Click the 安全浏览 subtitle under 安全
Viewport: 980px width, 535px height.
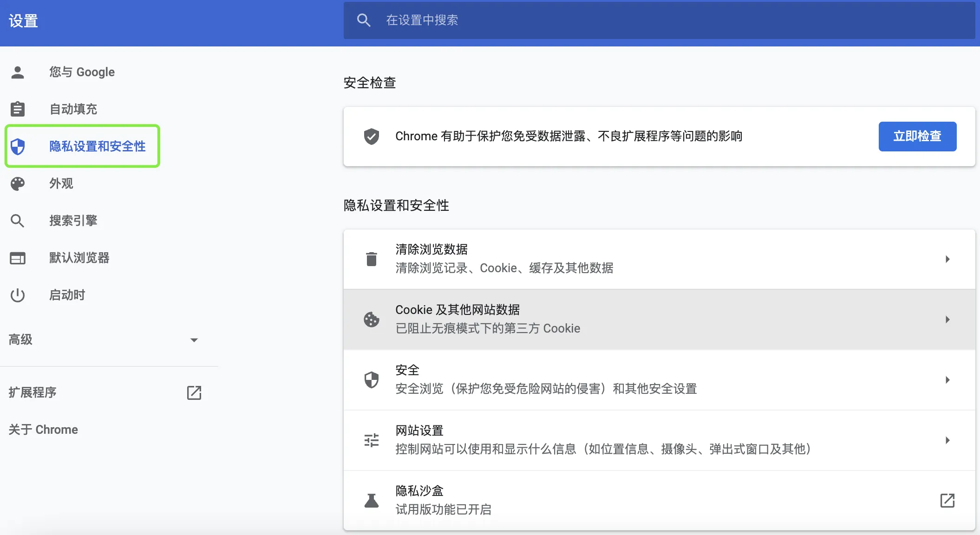[546, 389]
